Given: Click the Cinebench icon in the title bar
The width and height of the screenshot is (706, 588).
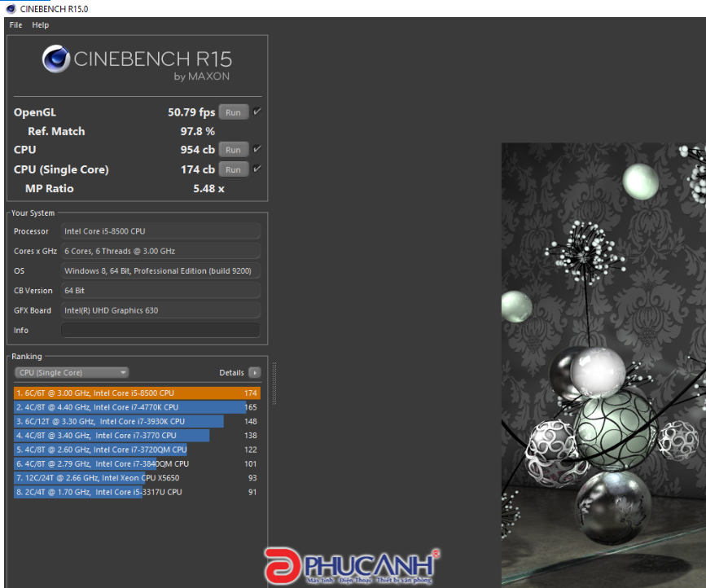Looking at the screenshot, I should click(x=11, y=9).
